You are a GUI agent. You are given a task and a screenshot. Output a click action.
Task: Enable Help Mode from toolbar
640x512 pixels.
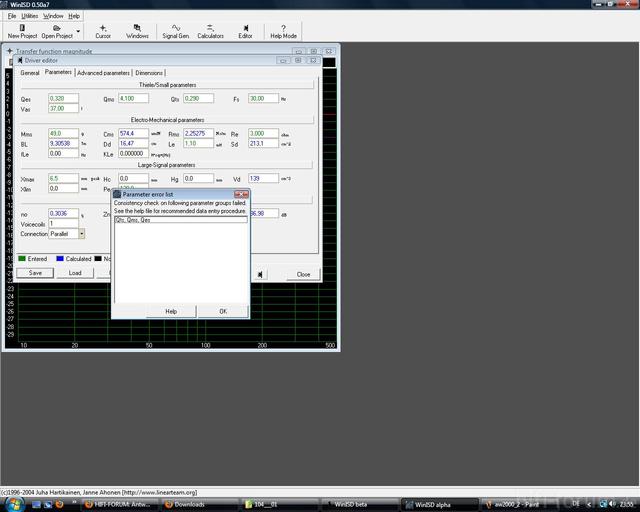pos(283,31)
